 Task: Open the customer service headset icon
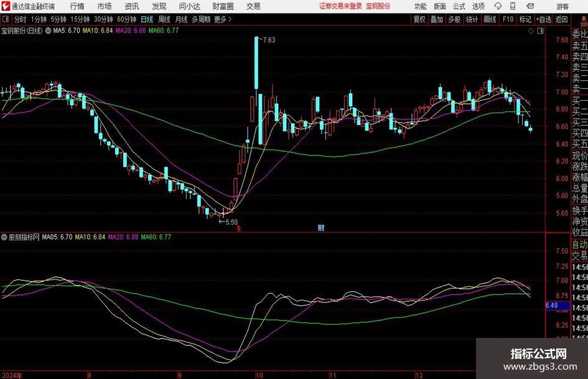click(x=498, y=6)
